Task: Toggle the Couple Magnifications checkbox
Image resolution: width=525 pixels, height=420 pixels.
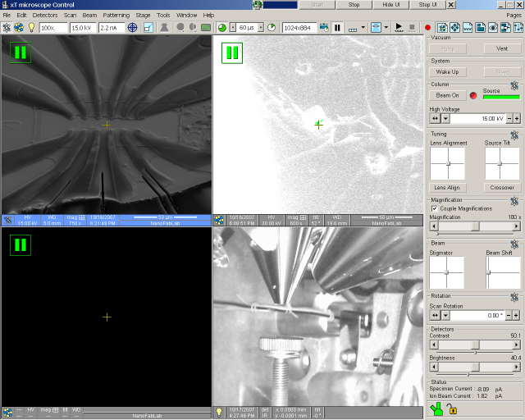Action: pos(434,208)
